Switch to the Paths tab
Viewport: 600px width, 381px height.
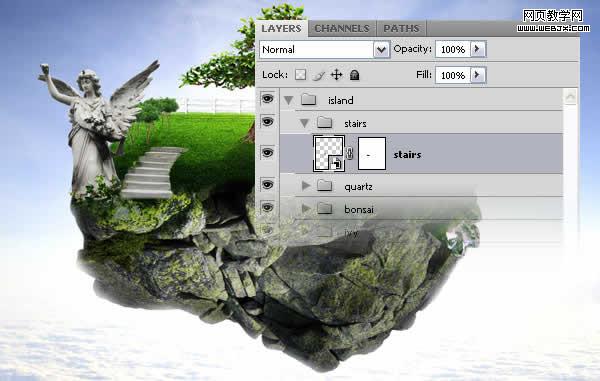click(x=401, y=29)
